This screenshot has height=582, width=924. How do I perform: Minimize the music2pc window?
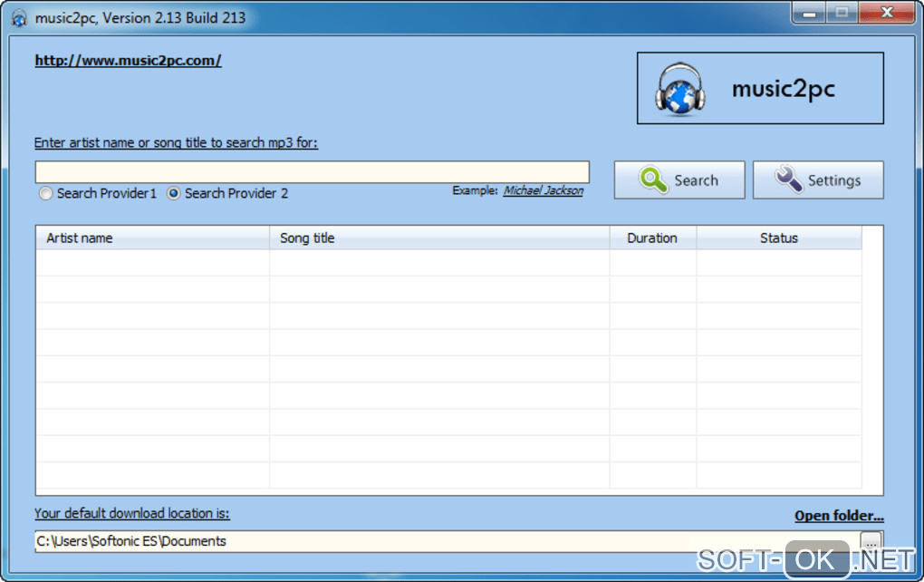(809, 13)
